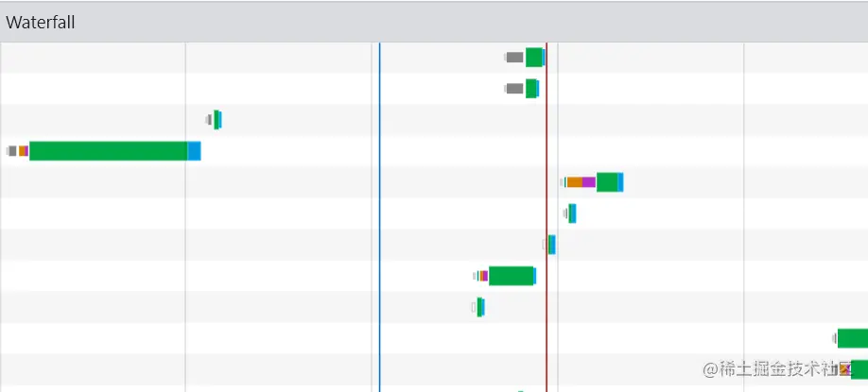Select second row's gray-and-green request bar
This screenshot has width=868, height=392.
522,89
